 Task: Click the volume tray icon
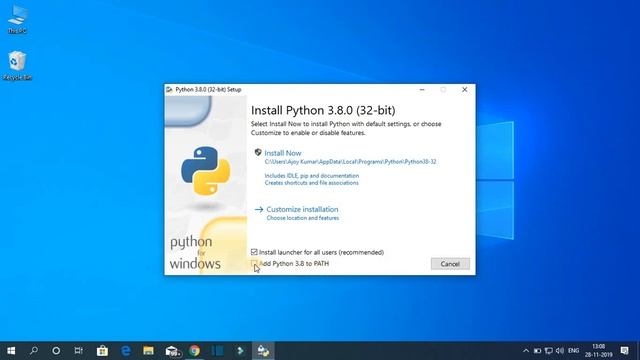(560, 351)
